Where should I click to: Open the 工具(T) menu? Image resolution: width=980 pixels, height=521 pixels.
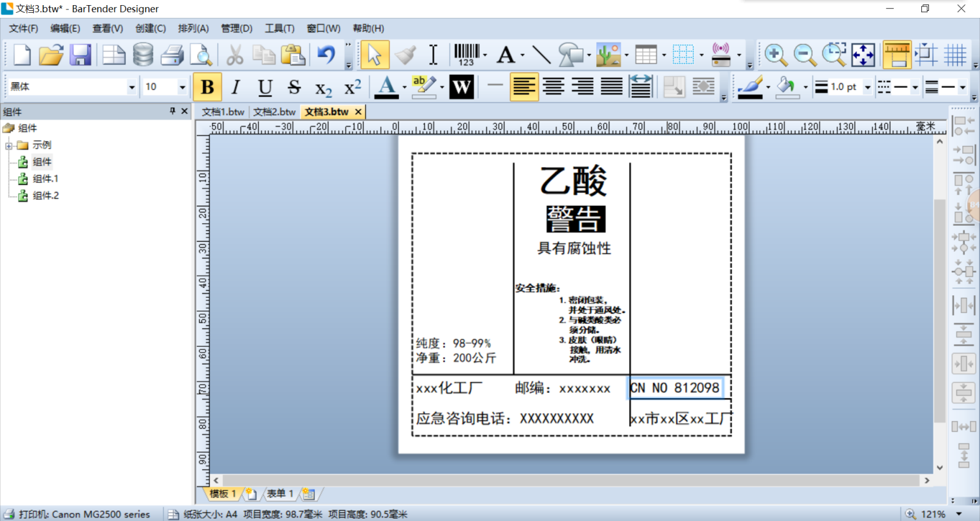[279, 28]
